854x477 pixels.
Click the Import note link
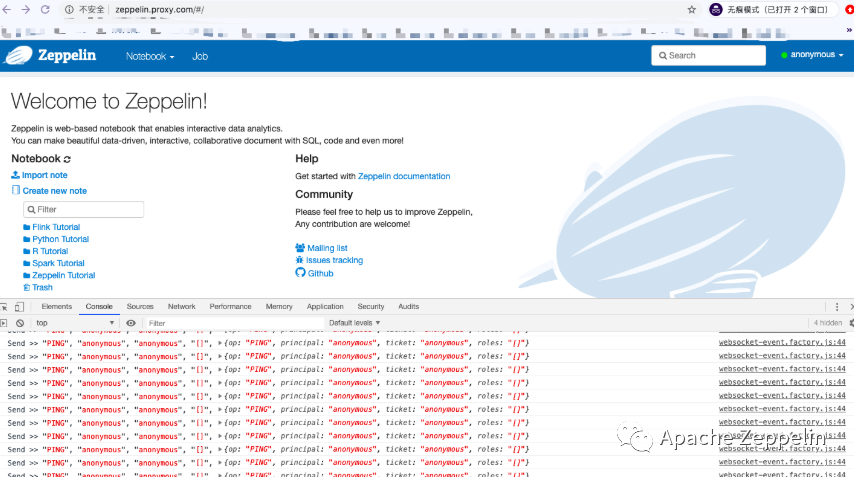(45, 175)
